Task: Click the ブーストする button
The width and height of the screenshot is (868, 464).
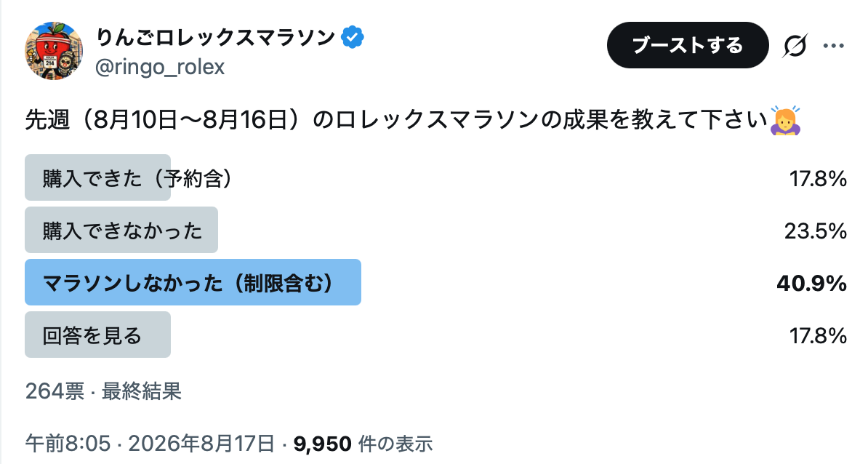Action: coord(688,45)
